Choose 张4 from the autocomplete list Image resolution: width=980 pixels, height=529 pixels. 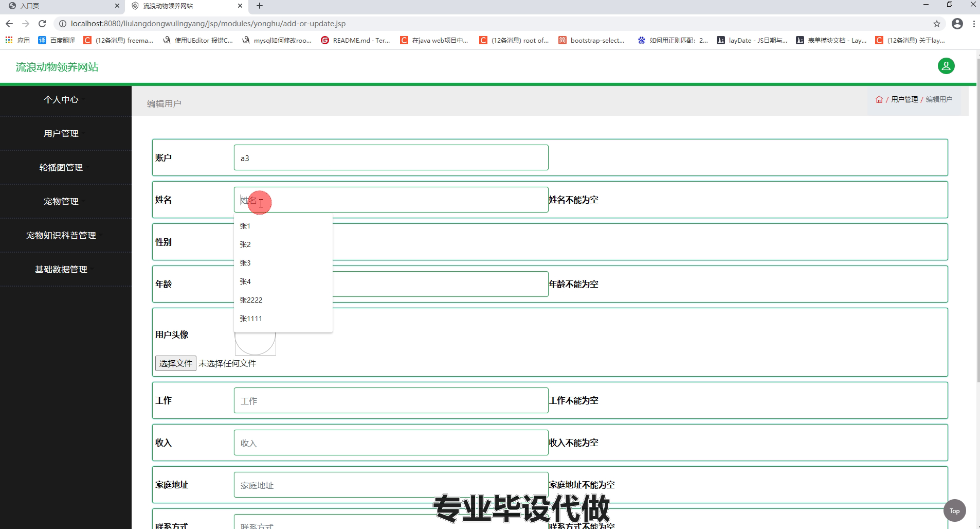[283, 281]
